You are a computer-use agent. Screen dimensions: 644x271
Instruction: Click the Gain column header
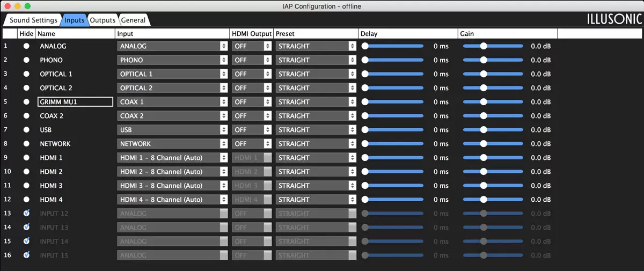pos(467,34)
